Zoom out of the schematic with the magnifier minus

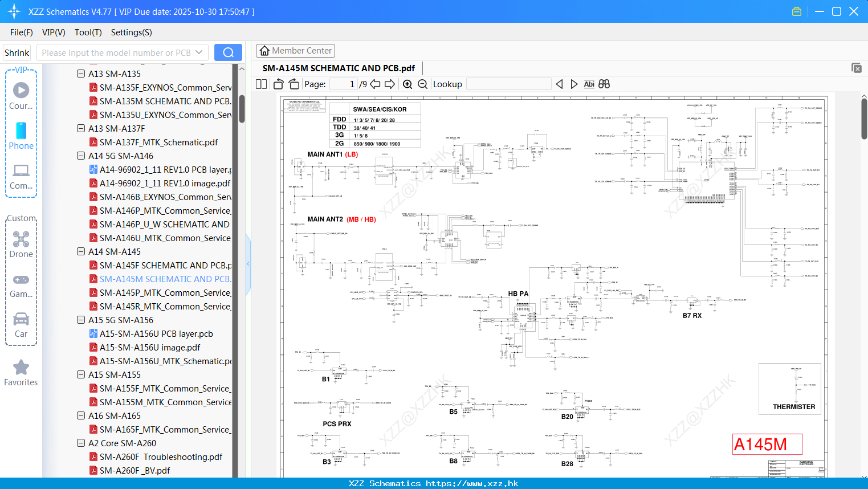(x=422, y=84)
